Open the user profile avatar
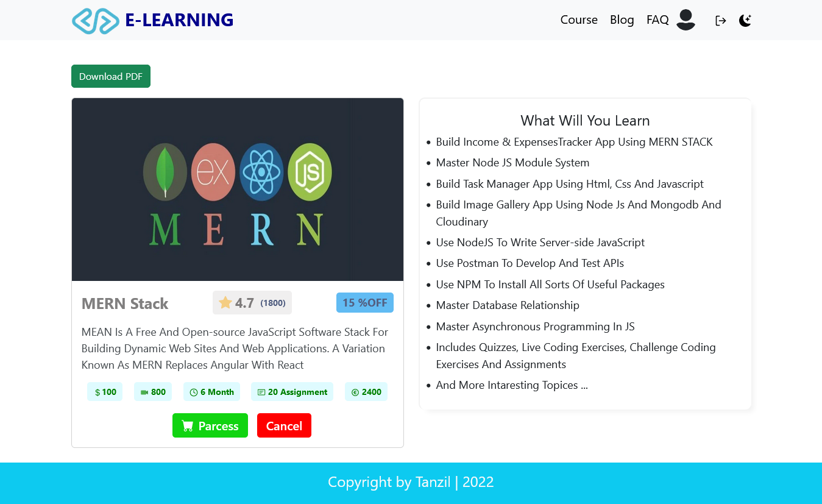The image size is (822, 504). pos(686,20)
